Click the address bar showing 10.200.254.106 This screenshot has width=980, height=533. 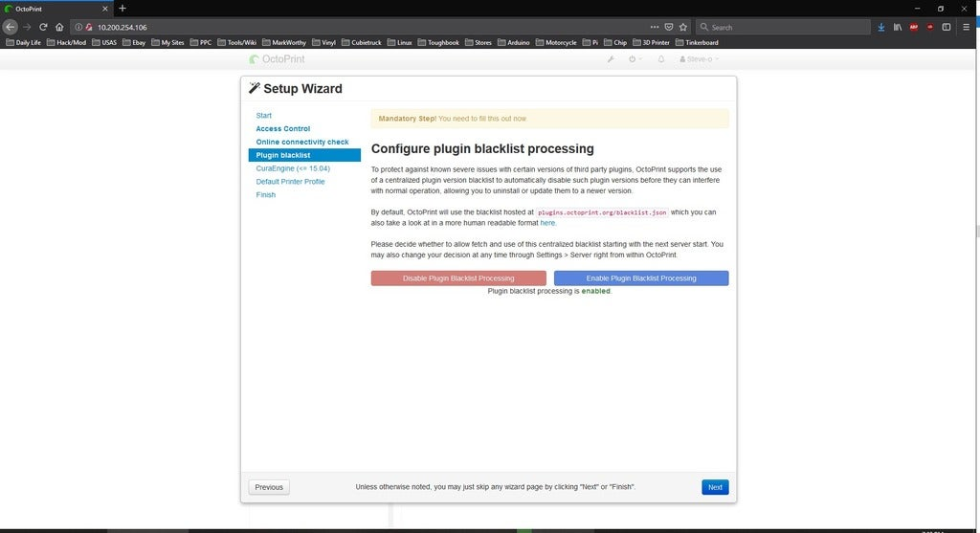click(x=360, y=27)
